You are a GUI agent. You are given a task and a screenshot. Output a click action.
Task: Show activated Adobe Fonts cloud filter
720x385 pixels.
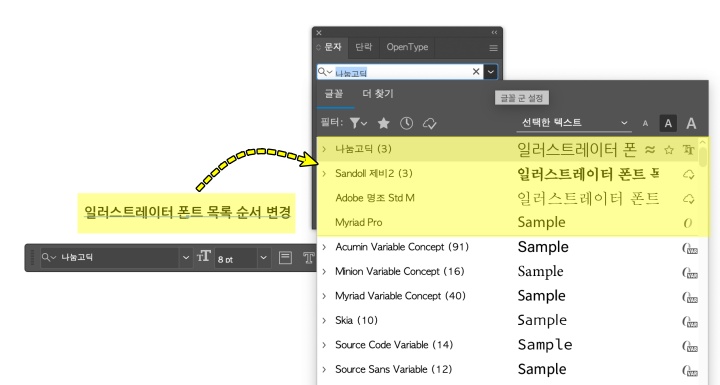coord(429,123)
